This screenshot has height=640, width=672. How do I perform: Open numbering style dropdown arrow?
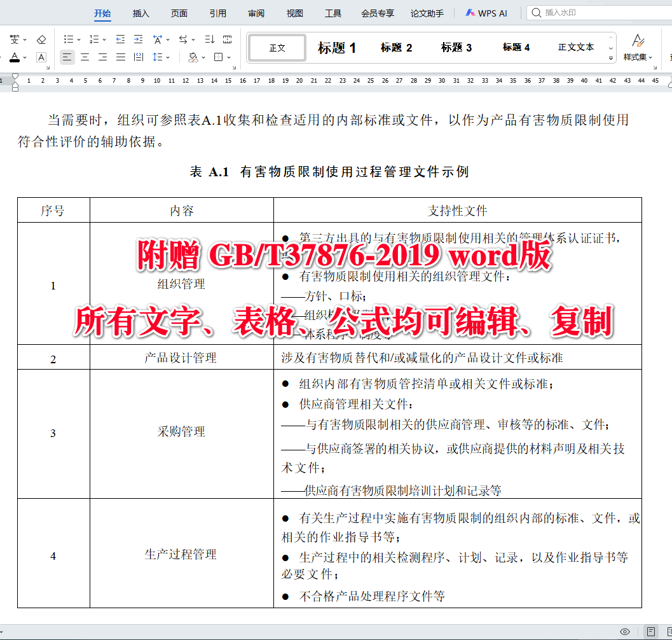tap(104, 39)
